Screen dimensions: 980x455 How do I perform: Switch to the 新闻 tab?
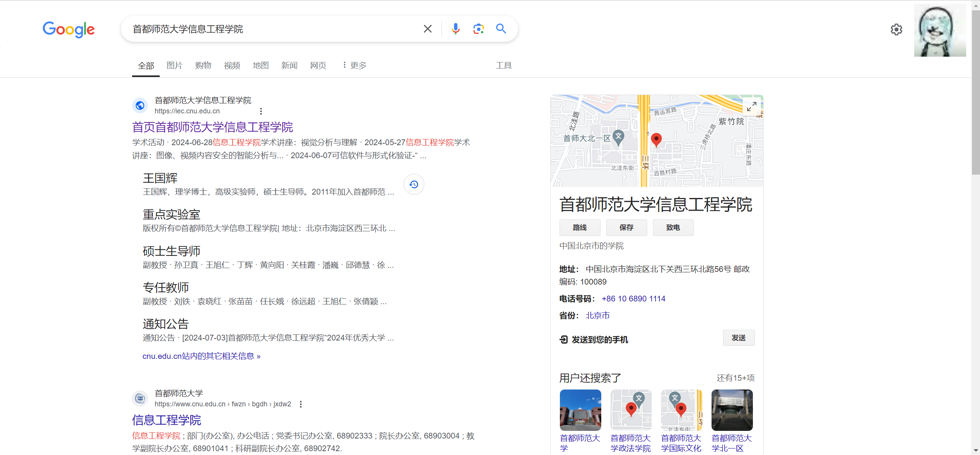289,65
